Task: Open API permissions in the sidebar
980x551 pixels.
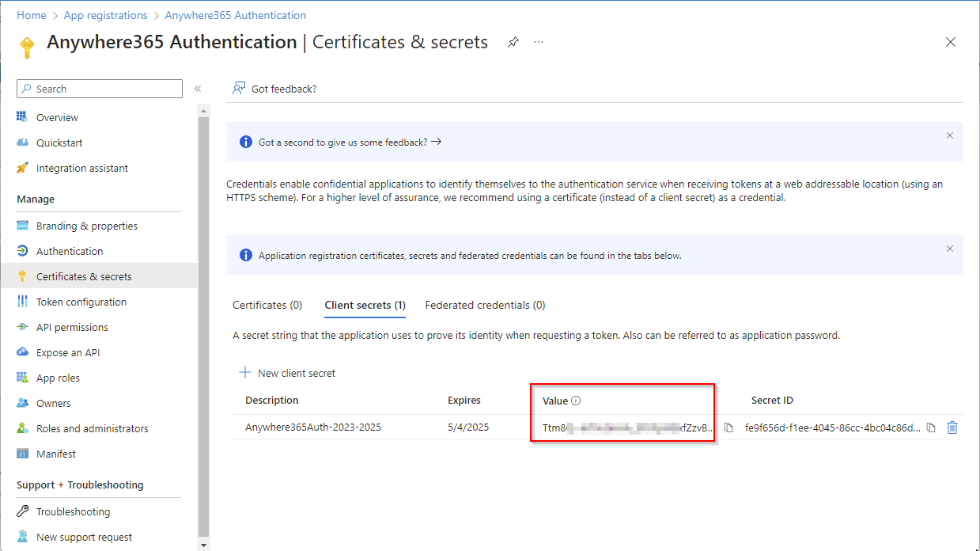Action: (x=72, y=327)
